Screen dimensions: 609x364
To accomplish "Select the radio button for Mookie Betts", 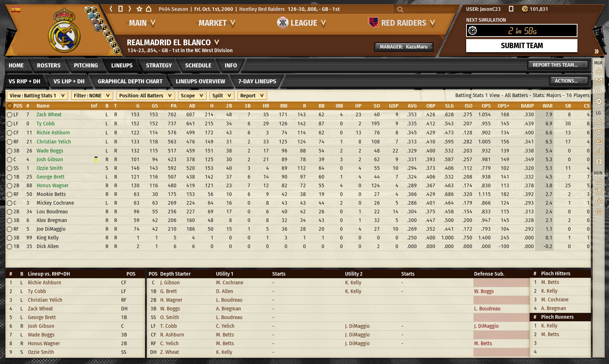I will coord(9,194).
